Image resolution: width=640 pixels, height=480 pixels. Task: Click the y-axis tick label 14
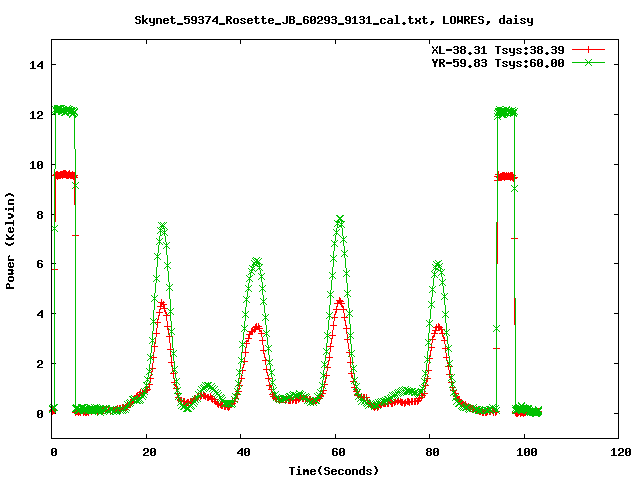(x=36, y=65)
